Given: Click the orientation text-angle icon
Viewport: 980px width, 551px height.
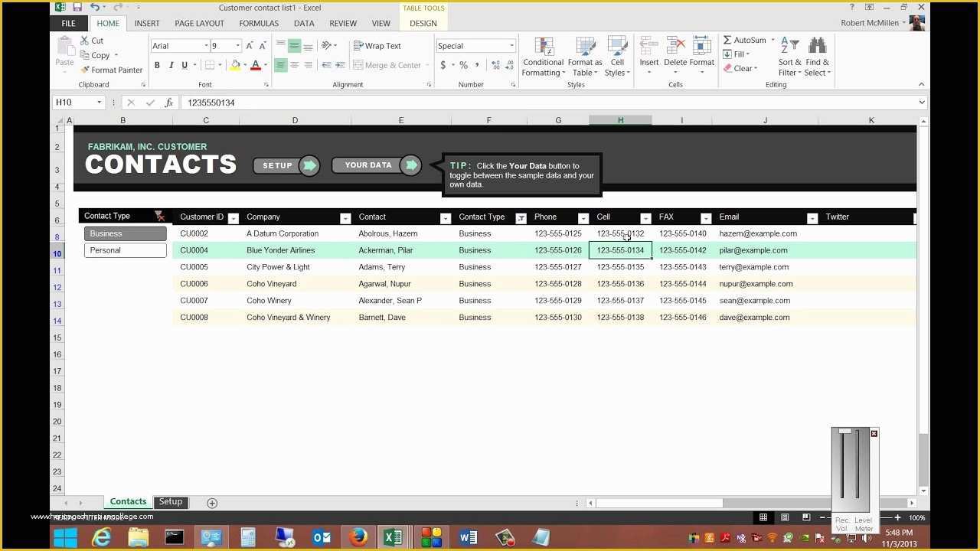Looking at the screenshot, I should 327,46.
